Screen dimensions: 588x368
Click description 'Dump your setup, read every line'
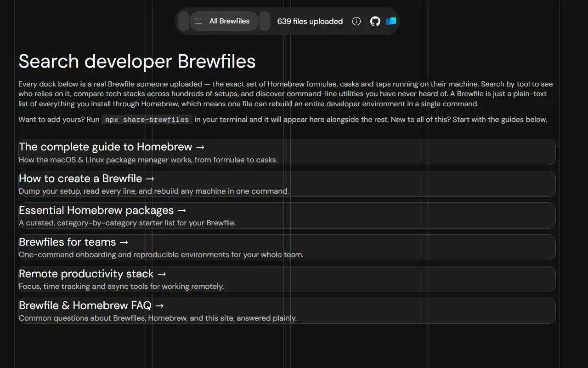coord(154,191)
